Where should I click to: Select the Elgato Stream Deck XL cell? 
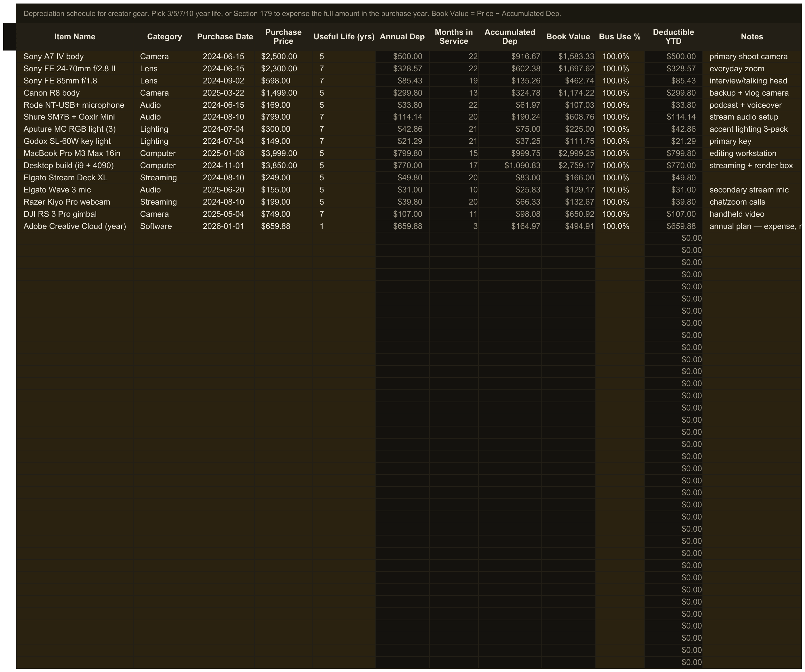coord(75,178)
